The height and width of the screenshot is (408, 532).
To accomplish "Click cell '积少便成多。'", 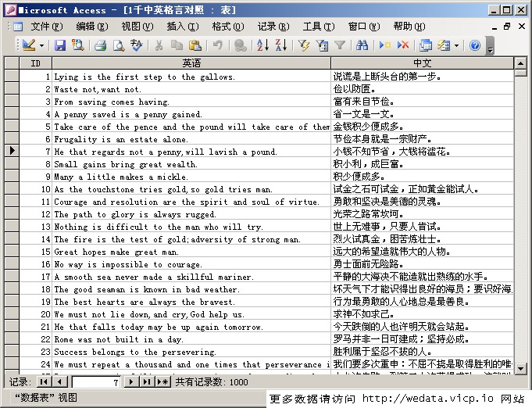I will pos(423,177).
